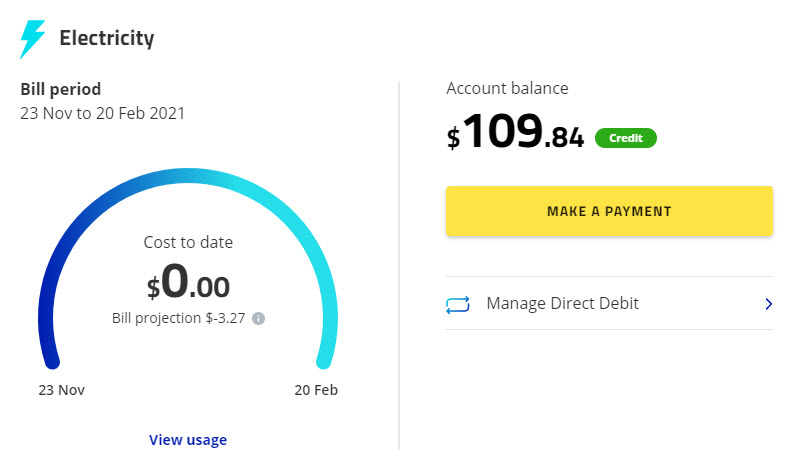Select the 23 Nov to 20 Feb 2021 date range
The width and height of the screenshot is (787, 459).
tap(102, 113)
